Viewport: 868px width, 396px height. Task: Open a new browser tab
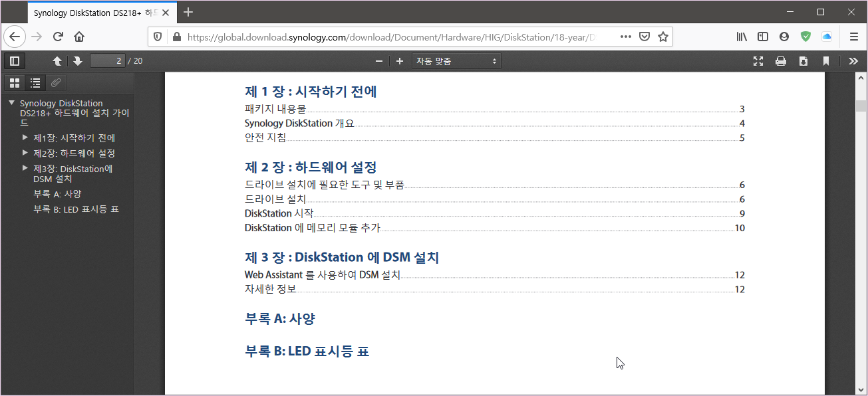(188, 12)
